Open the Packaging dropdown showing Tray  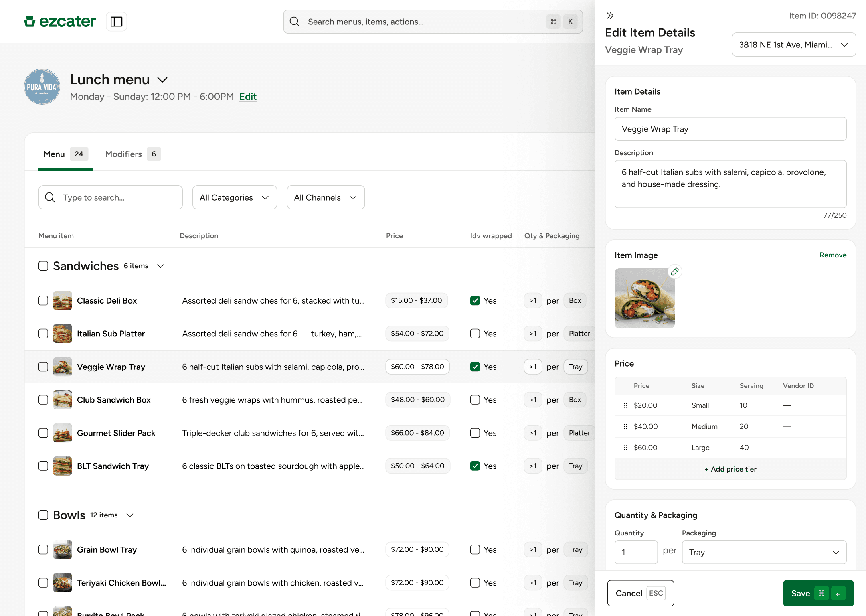point(763,552)
